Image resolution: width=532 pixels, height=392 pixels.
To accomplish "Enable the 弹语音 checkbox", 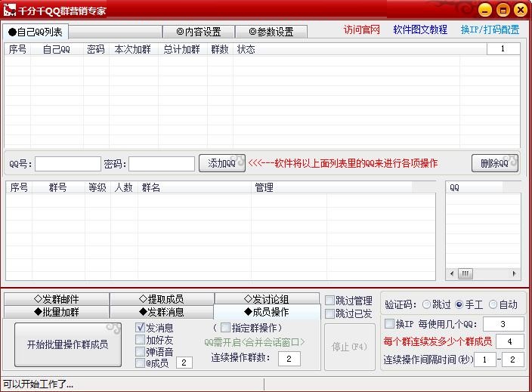I will tap(140, 352).
